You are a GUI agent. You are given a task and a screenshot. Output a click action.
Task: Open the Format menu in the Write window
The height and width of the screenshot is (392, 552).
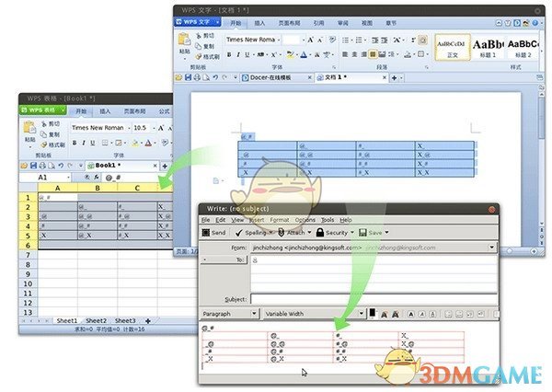pyautogui.click(x=280, y=220)
